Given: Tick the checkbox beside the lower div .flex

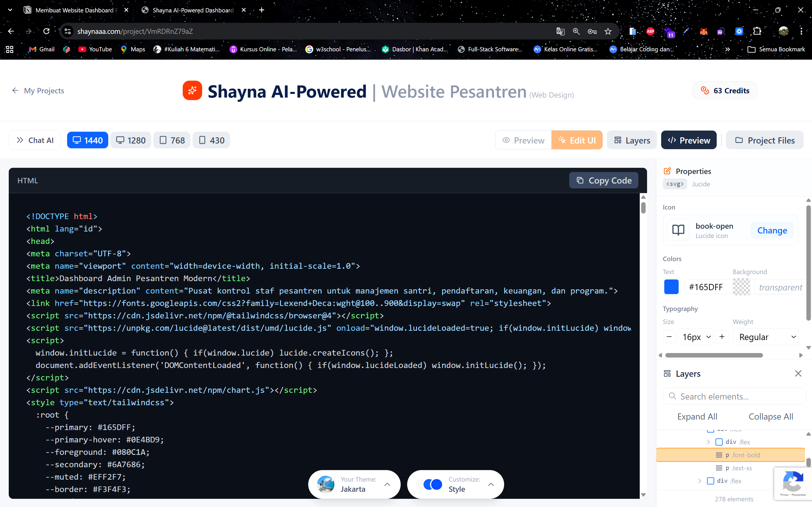Looking at the screenshot, I should coord(710,481).
